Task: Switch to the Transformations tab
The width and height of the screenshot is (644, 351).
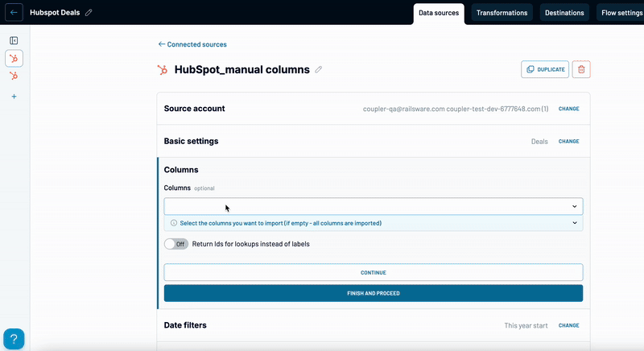Action: pyautogui.click(x=502, y=13)
